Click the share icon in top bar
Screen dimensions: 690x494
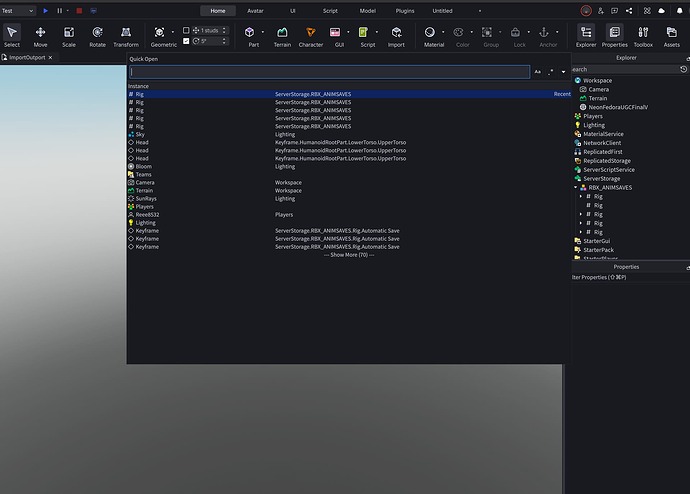click(x=629, y=11)
